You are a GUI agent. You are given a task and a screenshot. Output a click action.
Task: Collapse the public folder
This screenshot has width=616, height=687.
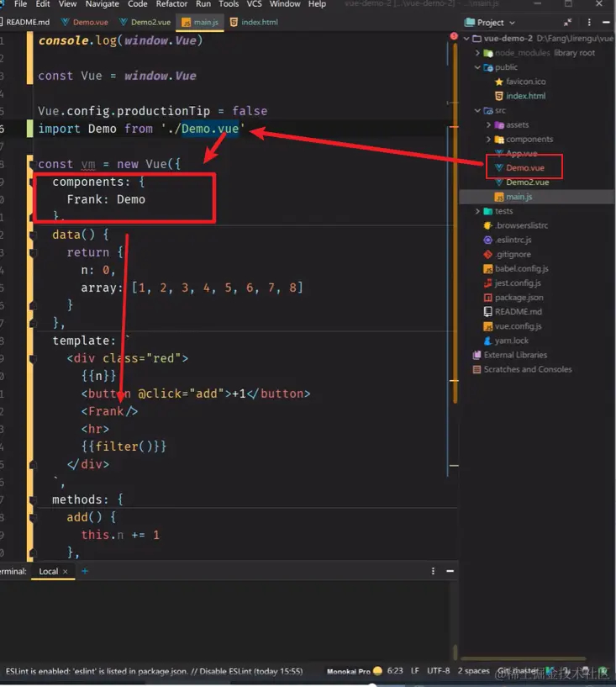[477, 67]
